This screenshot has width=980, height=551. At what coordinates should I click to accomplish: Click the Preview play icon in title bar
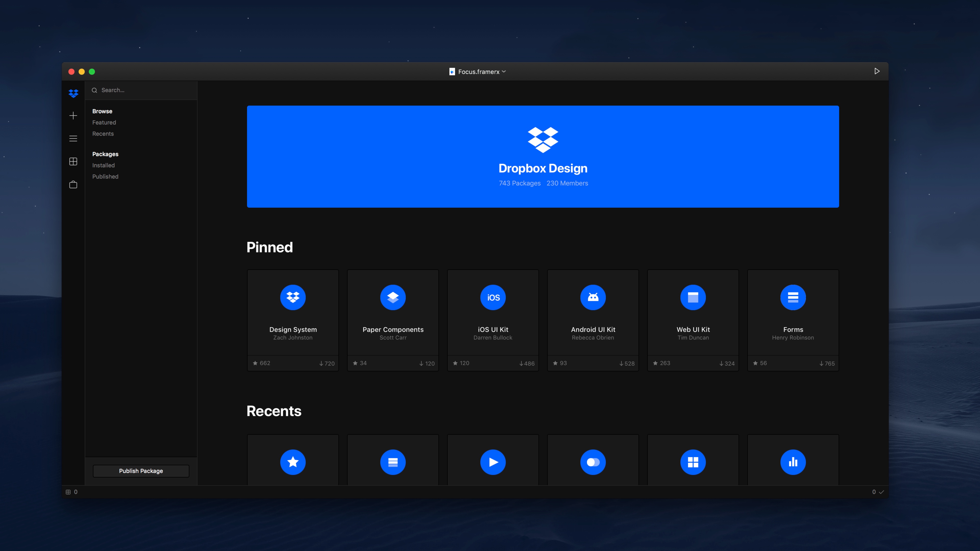pos(877,71)
